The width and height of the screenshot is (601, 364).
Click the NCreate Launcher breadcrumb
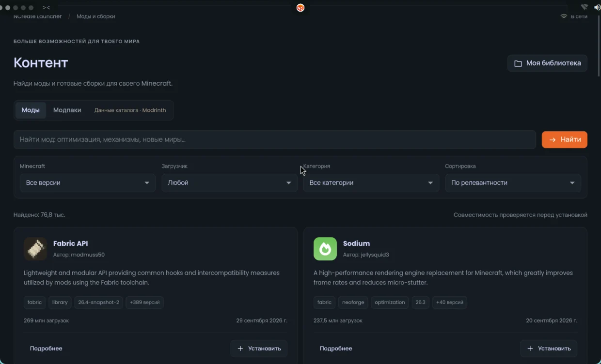coord(38,16)
